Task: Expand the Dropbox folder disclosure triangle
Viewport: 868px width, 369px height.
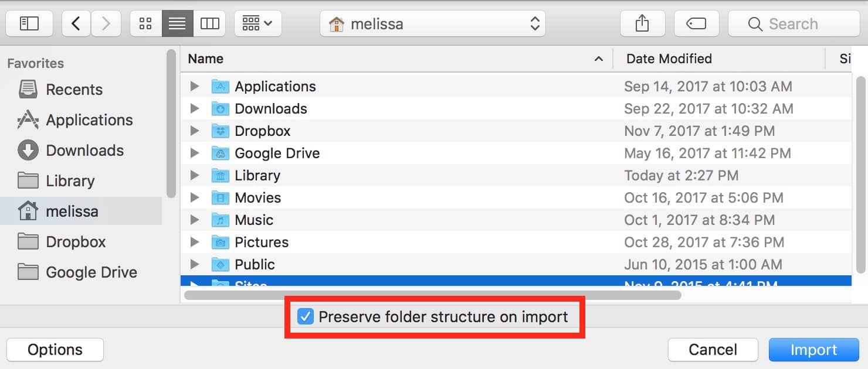Action: click(195, 131)
